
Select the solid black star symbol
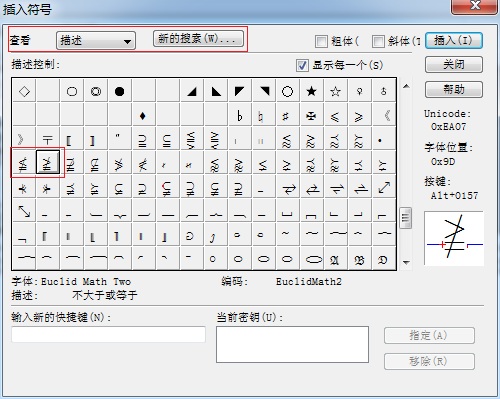point(312,91)
